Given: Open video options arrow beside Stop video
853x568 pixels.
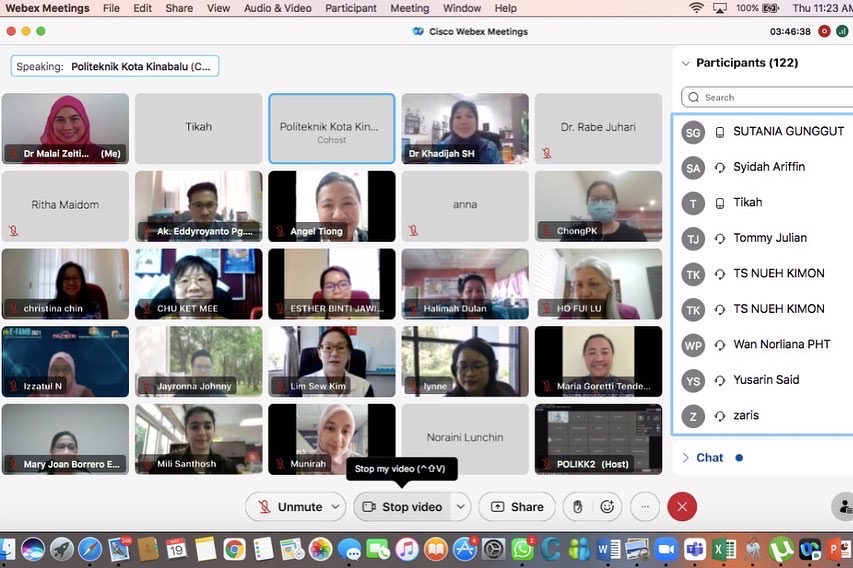Looking at the screenshot, I should pos(460,507).
